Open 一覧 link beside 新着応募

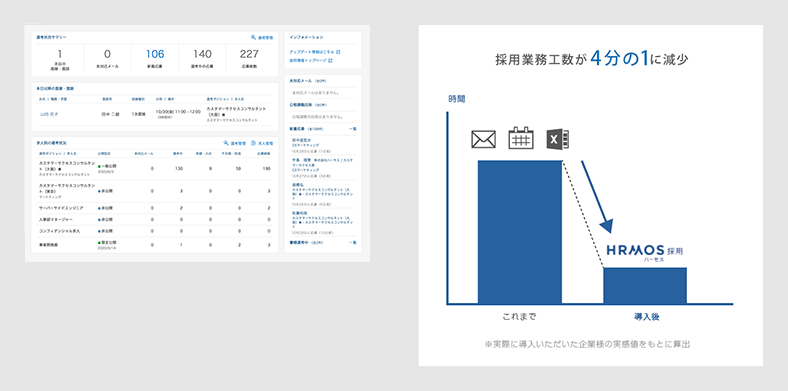(353, 129)
